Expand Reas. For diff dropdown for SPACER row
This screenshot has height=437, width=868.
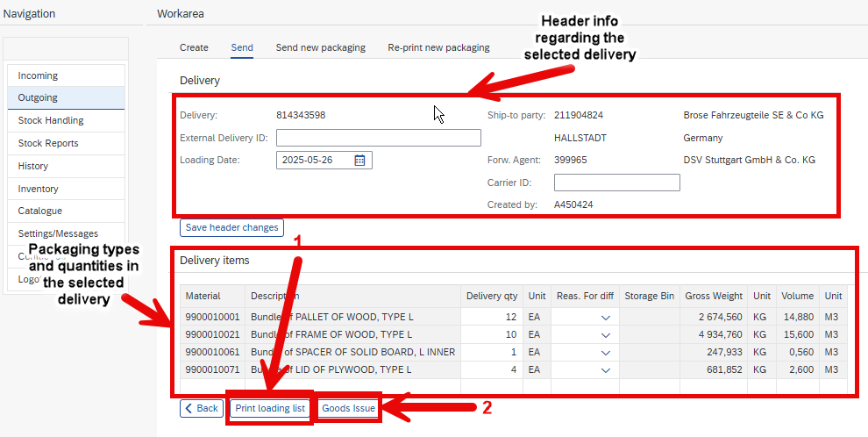(606, 352)
